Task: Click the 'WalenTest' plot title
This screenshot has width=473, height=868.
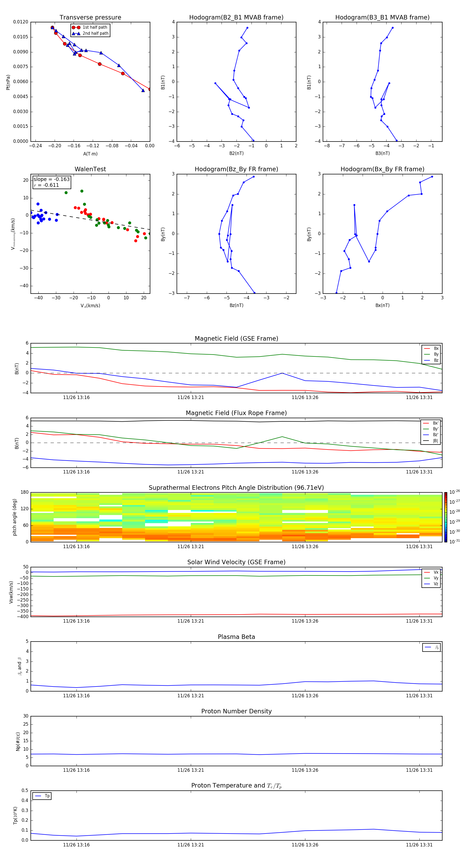Action: 90,169
